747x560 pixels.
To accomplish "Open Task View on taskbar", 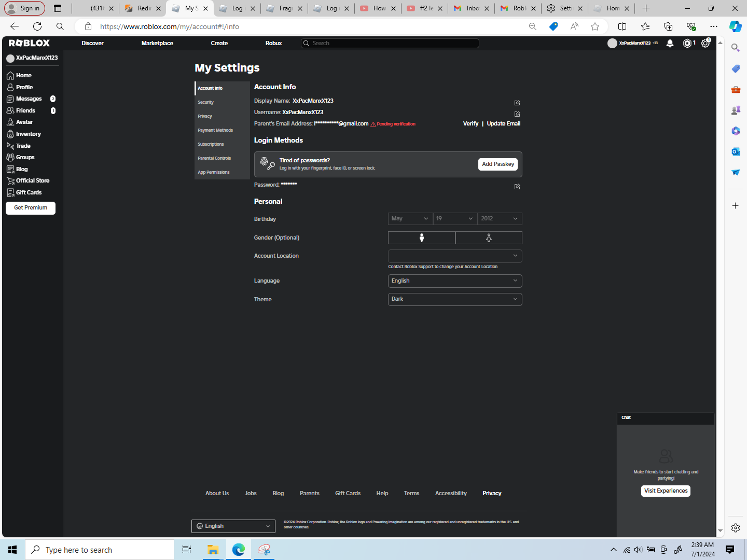I will click(x=187, y=550).
